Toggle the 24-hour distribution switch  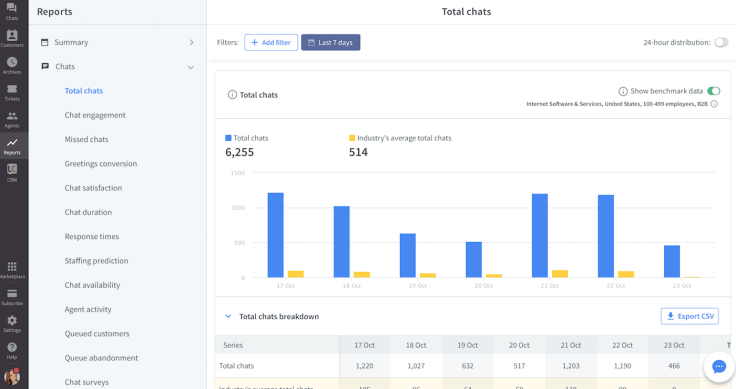(721, 43)
